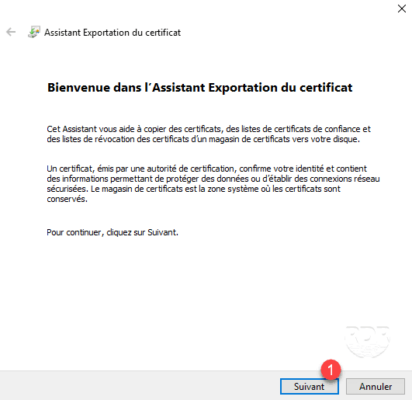Viewport: 412px width, 400px height.
Task: Go back using the left arrow
Action: pos(11,32)
